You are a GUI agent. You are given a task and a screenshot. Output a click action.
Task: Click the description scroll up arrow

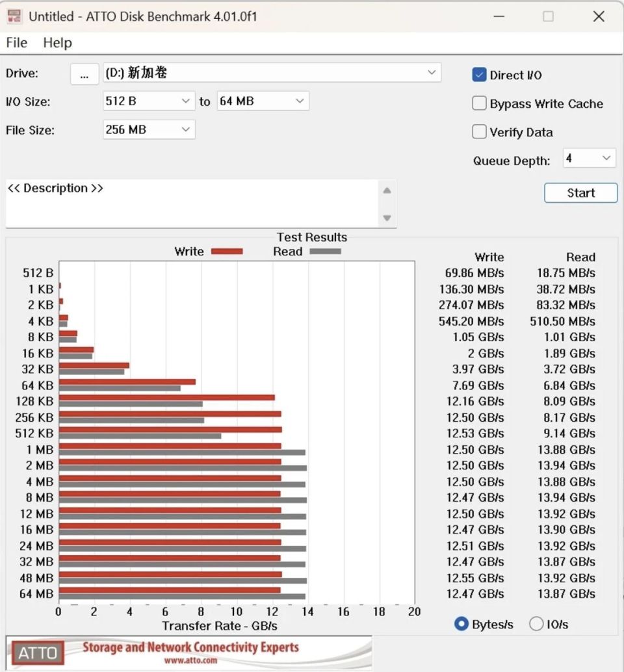click(387, 190)
